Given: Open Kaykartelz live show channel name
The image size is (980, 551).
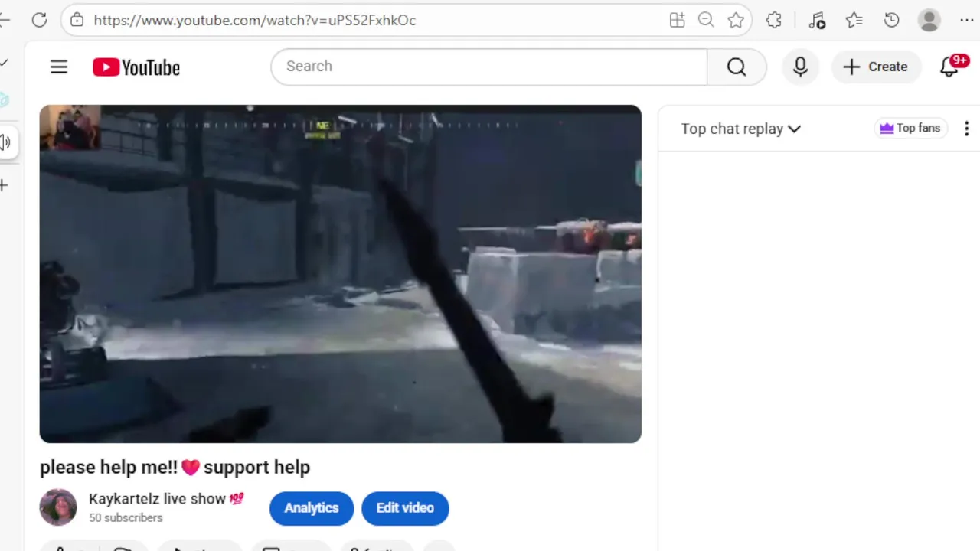Looking at the screenshot, I should pyautogui.click(x=166, y=499).
